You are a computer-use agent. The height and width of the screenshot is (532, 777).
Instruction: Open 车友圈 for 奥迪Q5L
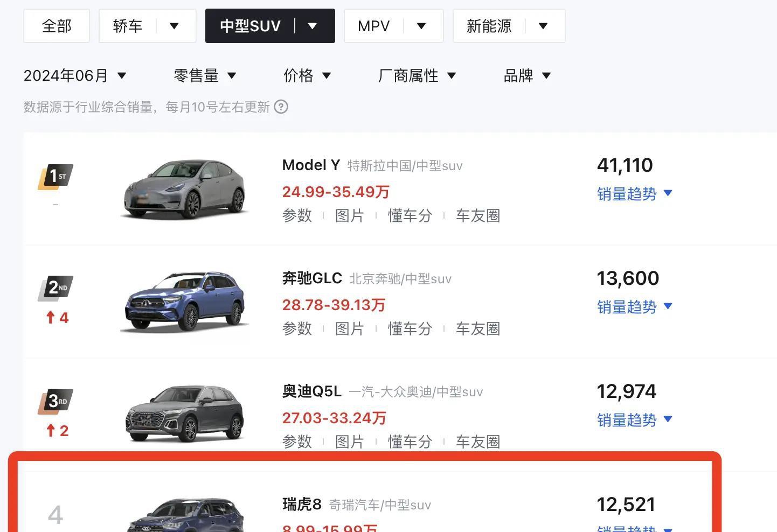[478, 442]
